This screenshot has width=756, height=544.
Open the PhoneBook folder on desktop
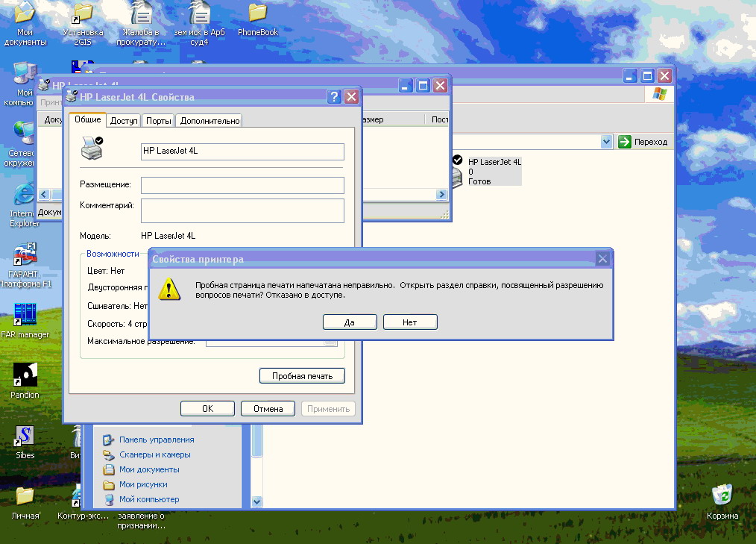pyautogui.click(x=258, y=19)
